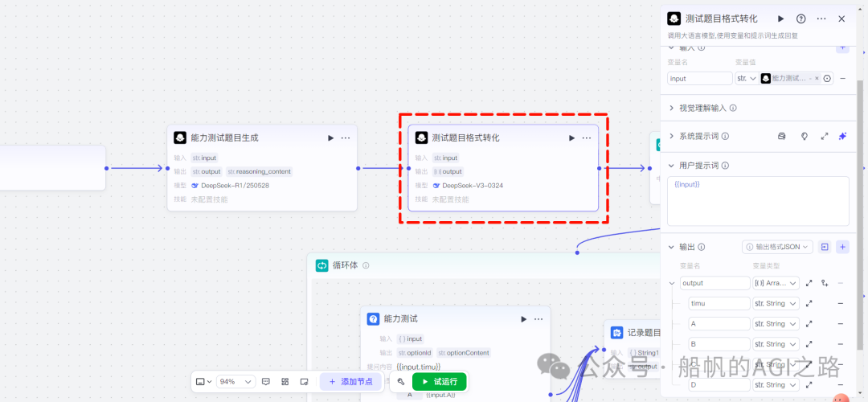Image resolution: width=868 pixels, height=402 pixels.
Task: Run node from the side panel header
Action: [780, 18]
